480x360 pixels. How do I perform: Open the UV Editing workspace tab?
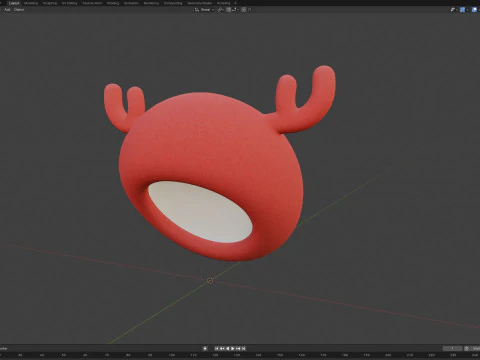(69, 3)
